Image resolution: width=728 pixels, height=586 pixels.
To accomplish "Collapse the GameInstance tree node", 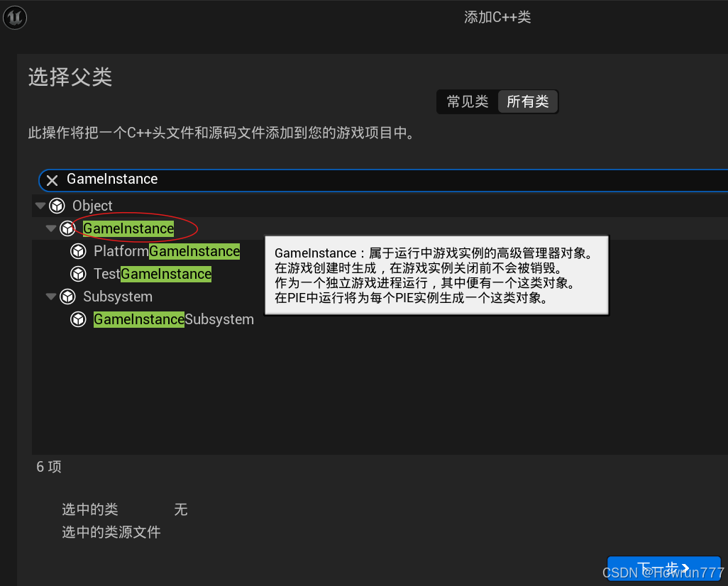I will (51, 228).
